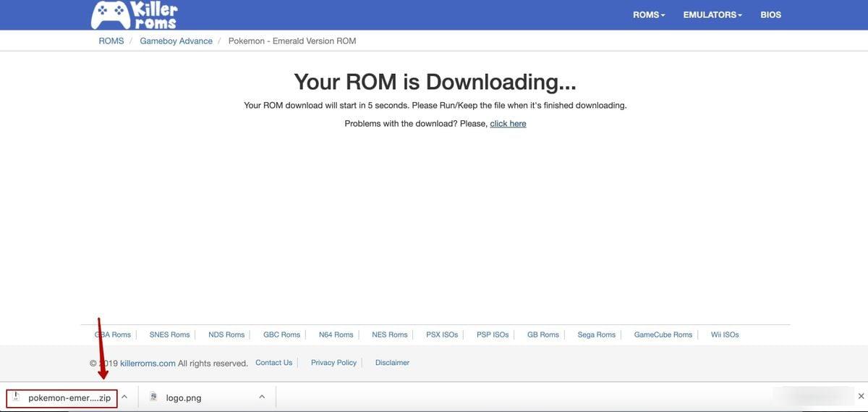Open the Disclaimer page
Screen dimensions: 868x412
[x=392, y=363]
